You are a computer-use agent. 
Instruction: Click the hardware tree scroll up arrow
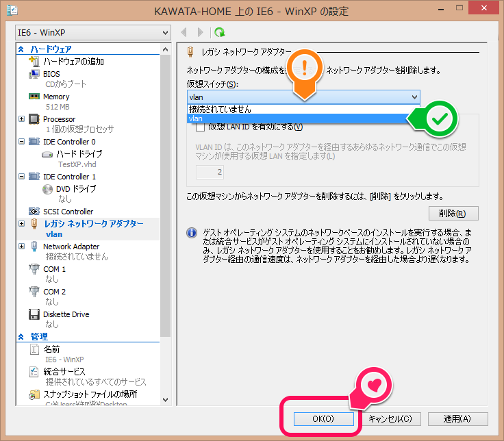click(165, 49)
